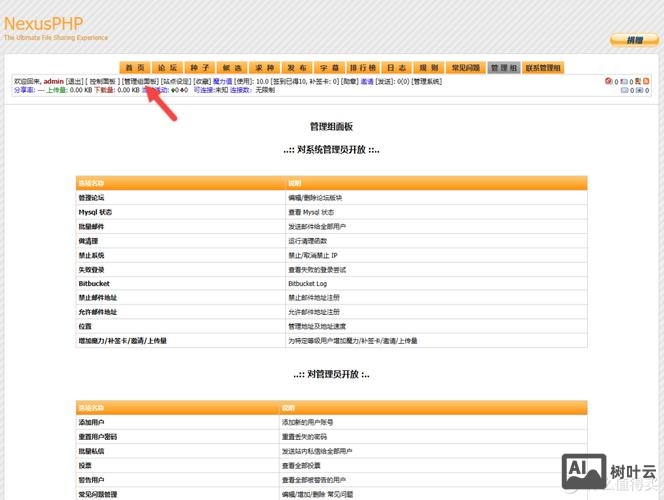Image resolution: width=664 pixels, height=500 pixels.
Task: Open the 常见问题管理 entry
Action: [x=97, y=494]
